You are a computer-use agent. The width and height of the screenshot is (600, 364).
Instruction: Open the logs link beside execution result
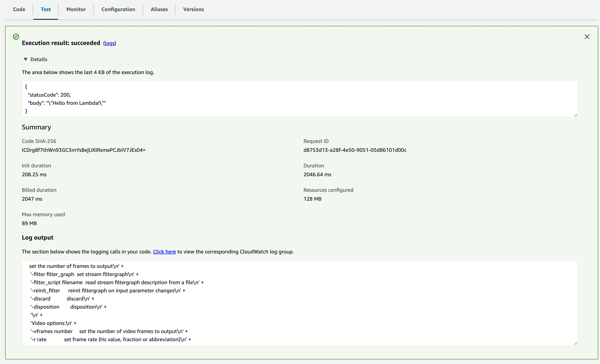[x=110, y=43]
